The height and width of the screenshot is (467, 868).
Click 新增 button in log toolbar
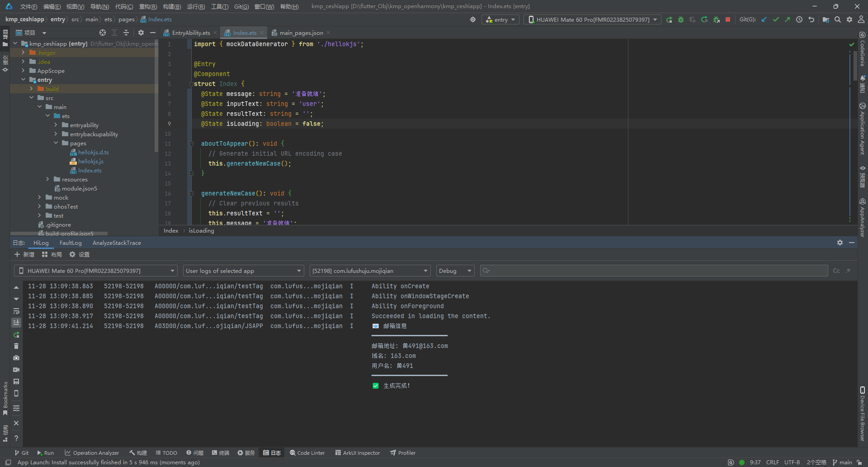(x=24, y=254)
